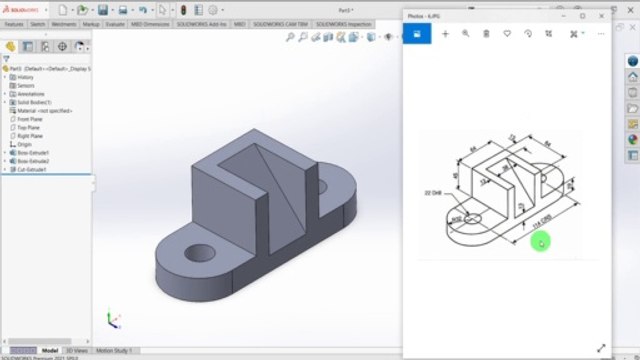Open the SOLIDWORKS Inspection tab
This screenshot has height=360, width=640.
344,24
